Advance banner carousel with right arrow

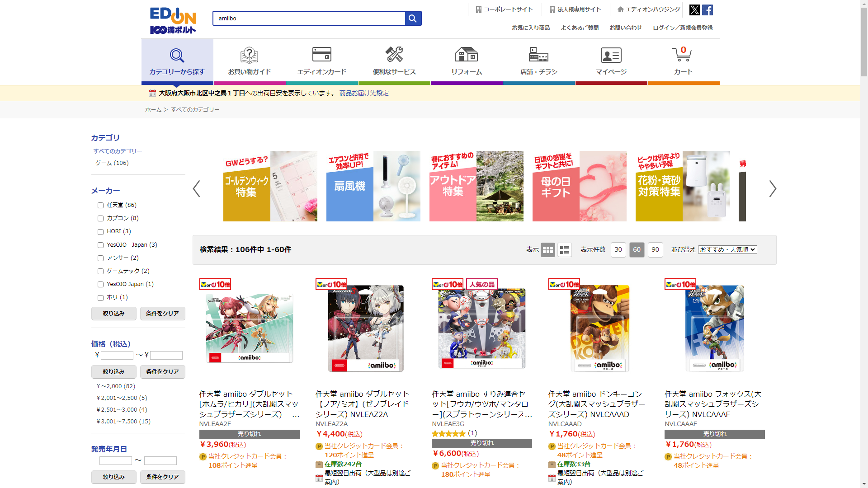coord(772,189)
